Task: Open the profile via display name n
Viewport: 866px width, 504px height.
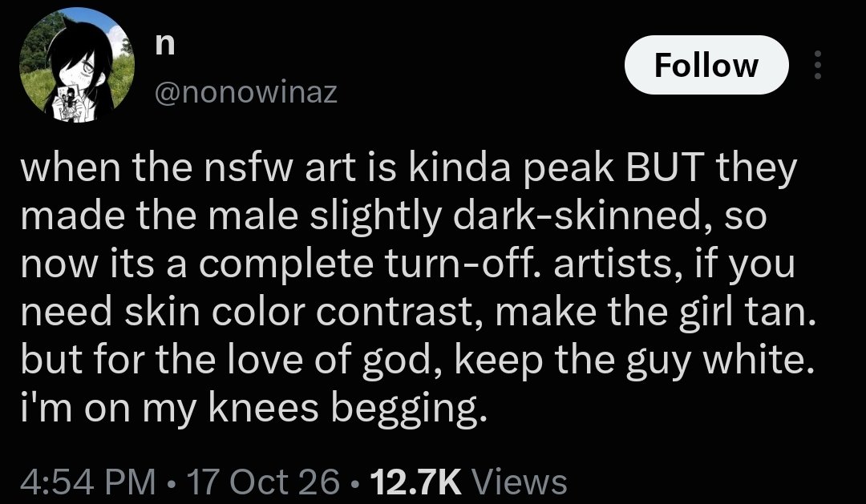Action: 164,45
